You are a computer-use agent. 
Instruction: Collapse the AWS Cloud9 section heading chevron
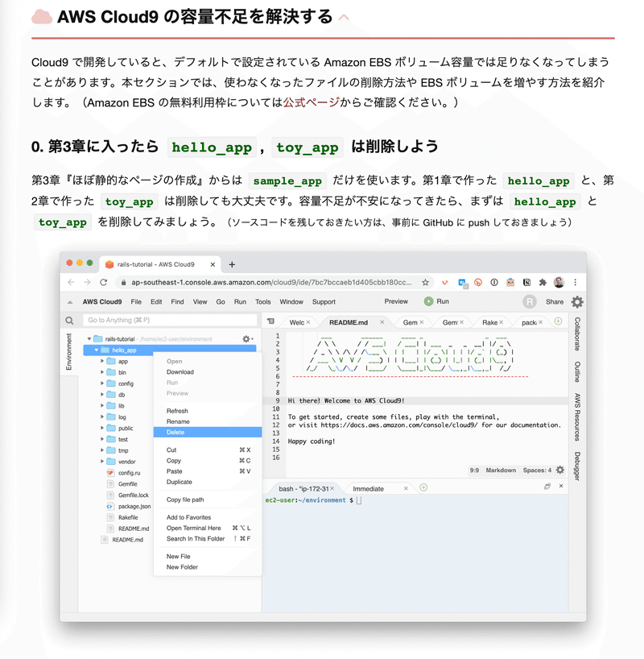click(344, 17)
